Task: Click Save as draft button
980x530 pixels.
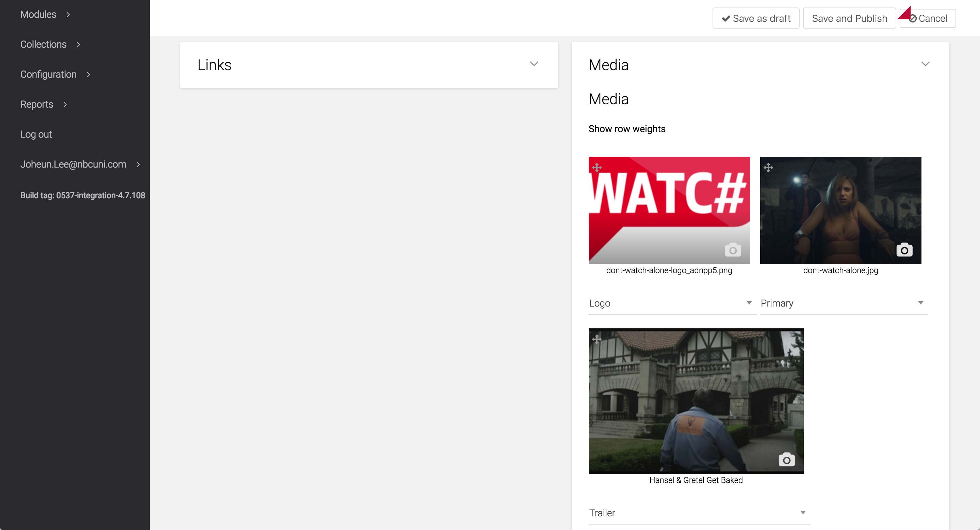Action: tap(755, 18)
